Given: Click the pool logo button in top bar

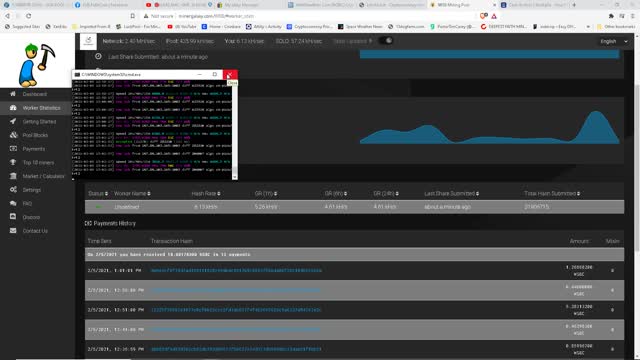Looking at the screenshot, I should (x=88, y=41).
